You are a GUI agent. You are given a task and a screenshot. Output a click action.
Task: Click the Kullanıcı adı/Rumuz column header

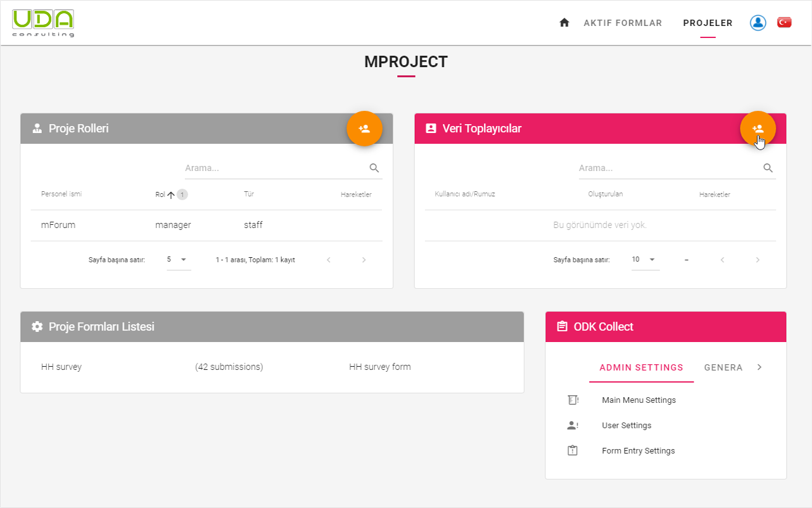pyautogui.click(x=465, y=194)
